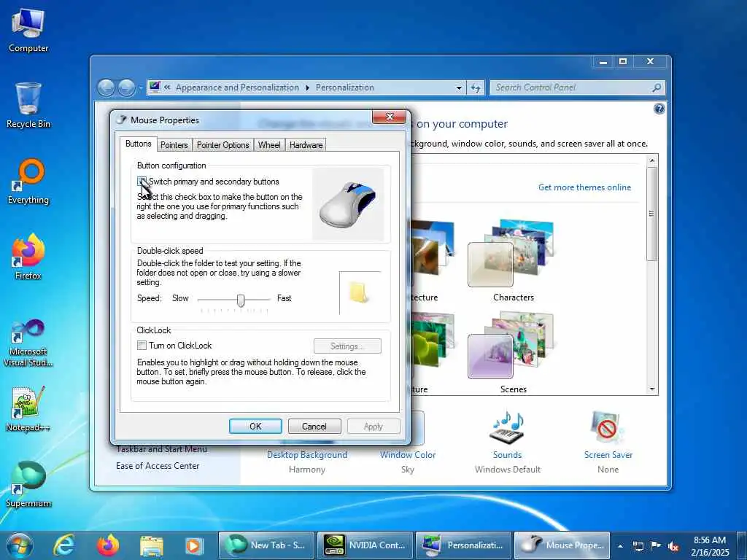Image resolution: width=747 pixels, height=560 pixels.
Task: Open Window Color settings
Action: tap(408, 455)
